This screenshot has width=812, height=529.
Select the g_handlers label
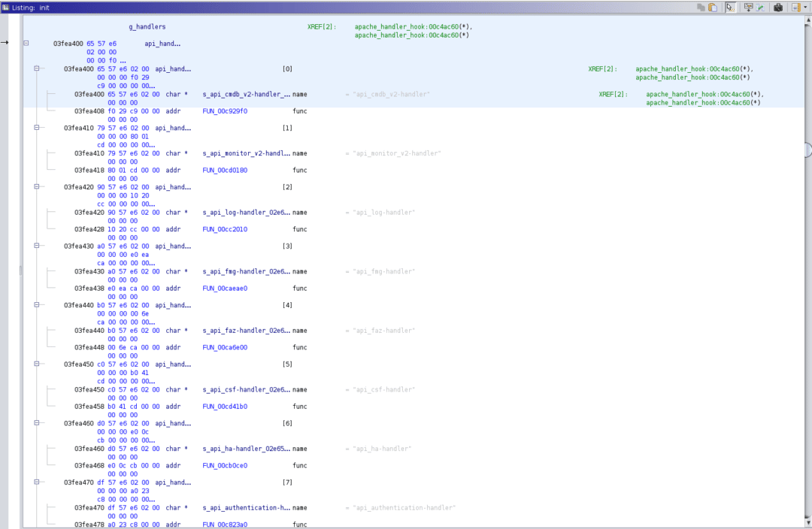[147, 27]
